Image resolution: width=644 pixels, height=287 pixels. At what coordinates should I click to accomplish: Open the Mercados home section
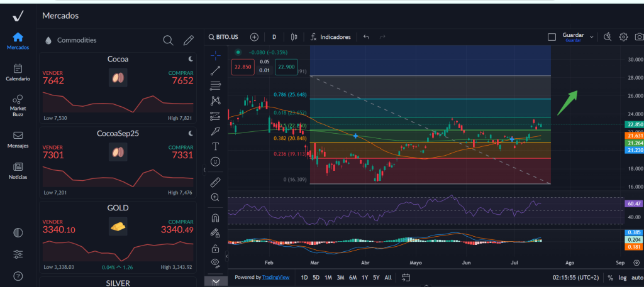[18, 41]
